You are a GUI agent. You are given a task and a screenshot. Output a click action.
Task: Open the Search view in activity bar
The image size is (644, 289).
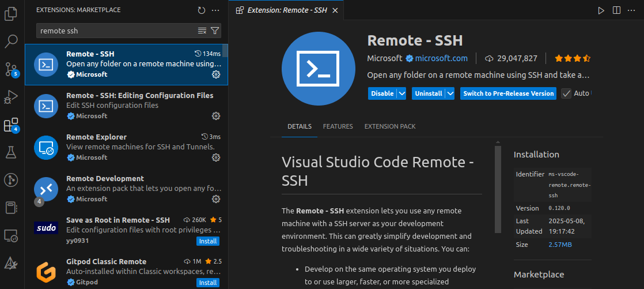coord(11,42)
